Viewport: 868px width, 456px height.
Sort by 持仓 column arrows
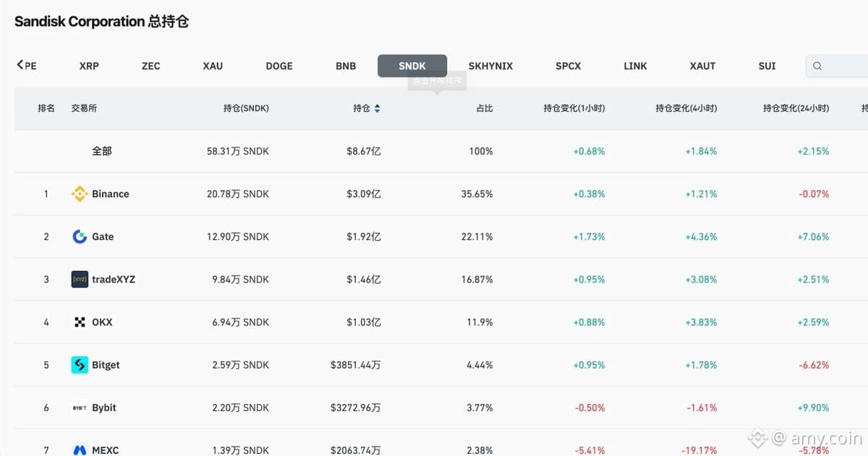pos(377,108)
